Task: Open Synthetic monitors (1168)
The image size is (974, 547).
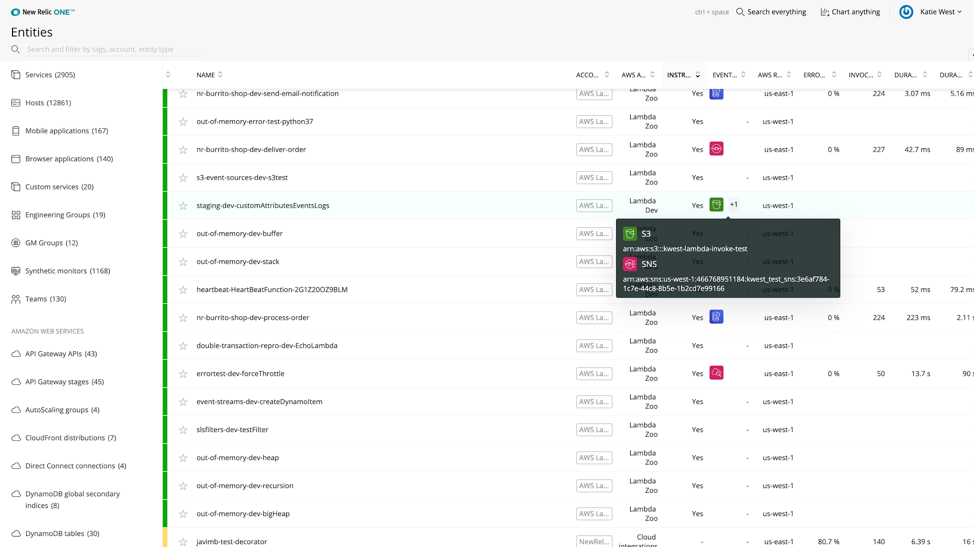Action: coord(68,271)
